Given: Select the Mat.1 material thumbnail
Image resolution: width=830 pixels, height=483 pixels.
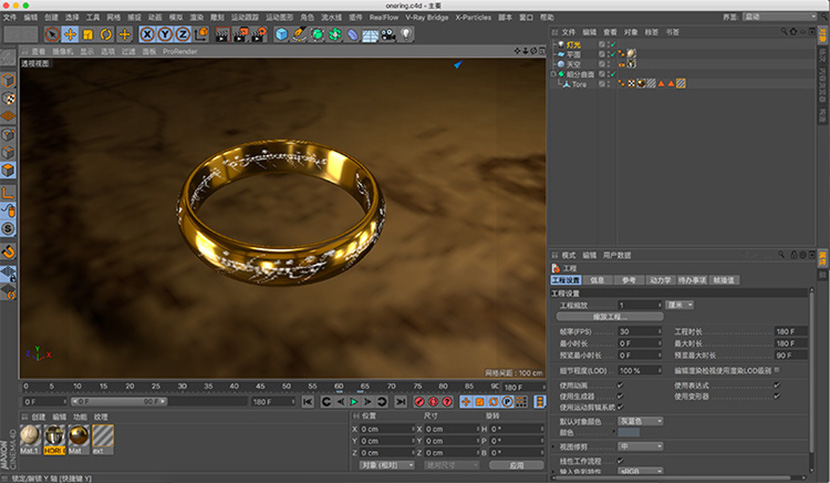Looking at the screenshot, I should point(30,439).
